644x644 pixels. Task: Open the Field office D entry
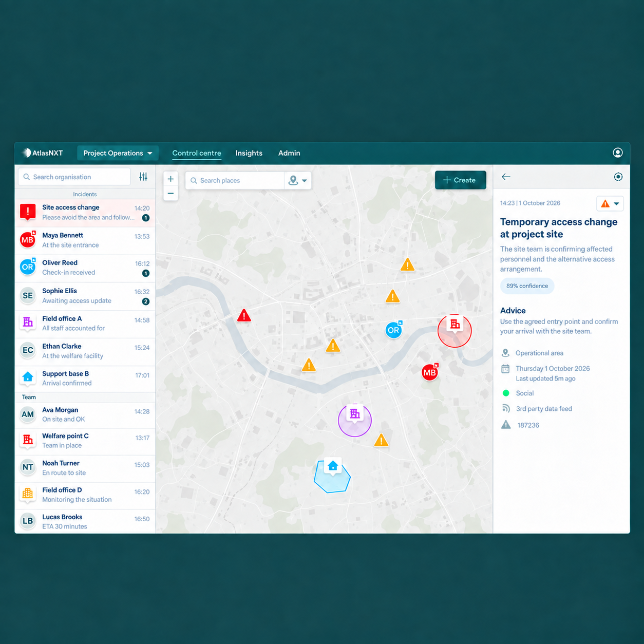coord(85,495)
